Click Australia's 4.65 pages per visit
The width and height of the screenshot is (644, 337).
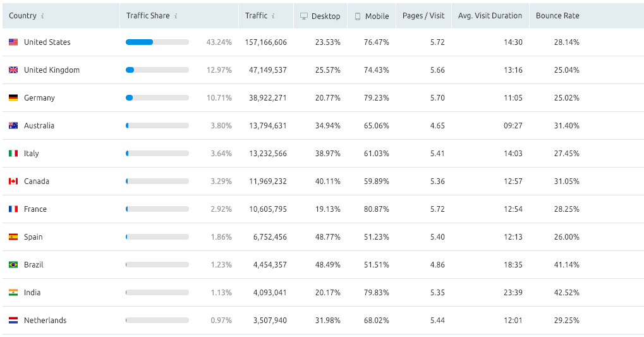pos(437,125)
